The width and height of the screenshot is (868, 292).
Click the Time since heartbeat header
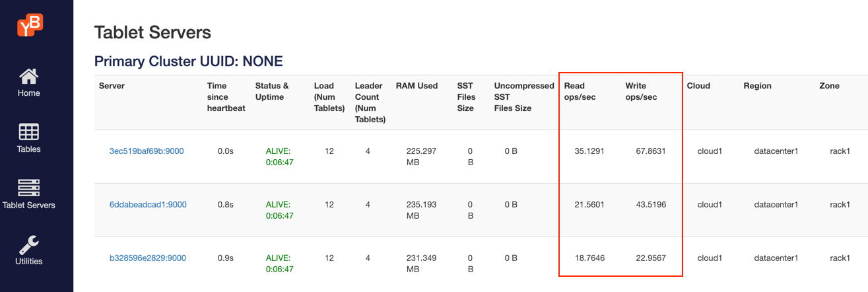(x=226, y=96)
